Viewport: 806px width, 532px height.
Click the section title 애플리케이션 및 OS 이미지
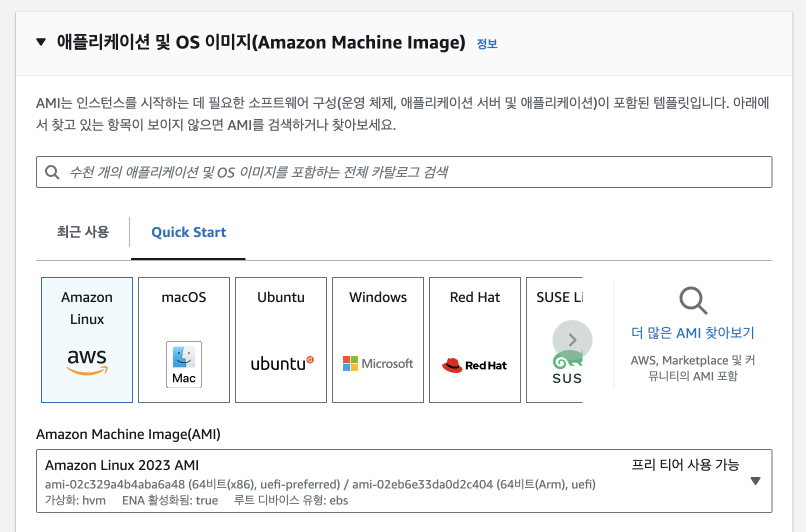[261, 42]
